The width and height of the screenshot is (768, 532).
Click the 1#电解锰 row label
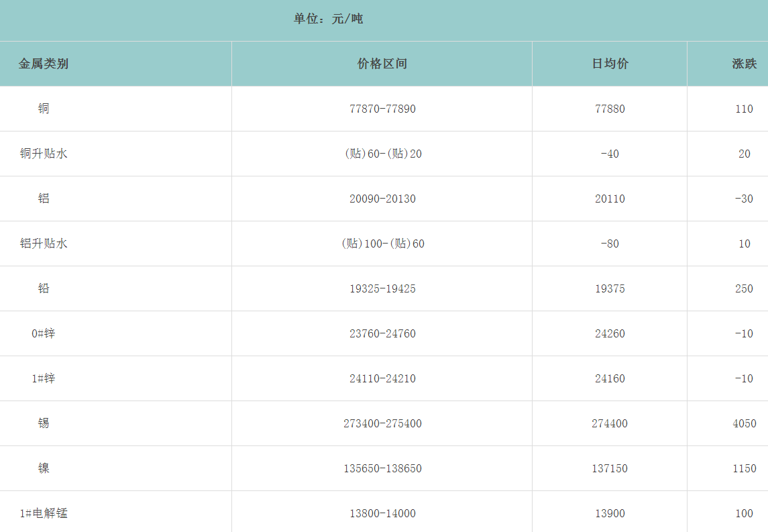(44, 513)
